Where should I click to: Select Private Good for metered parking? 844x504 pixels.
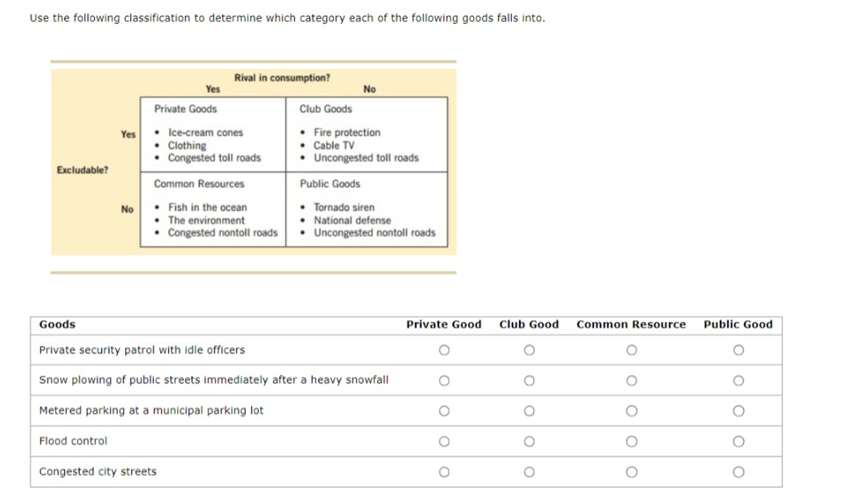click(x=444, y=411)
